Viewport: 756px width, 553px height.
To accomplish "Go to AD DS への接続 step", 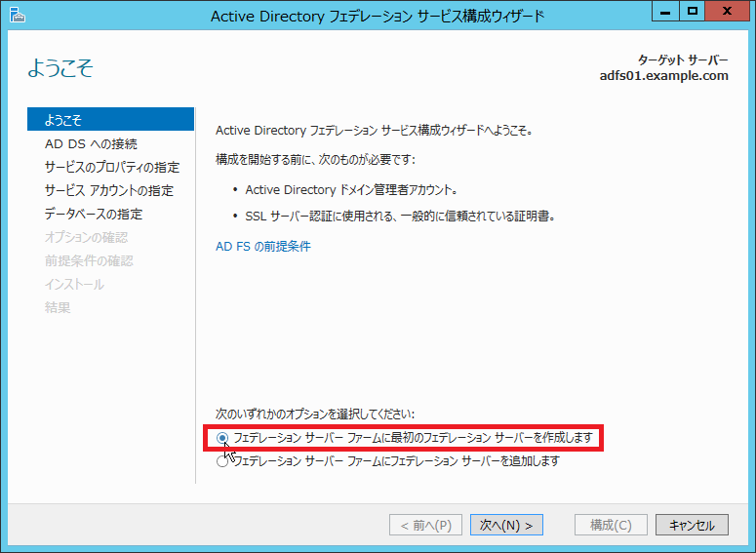I will 91,143.
